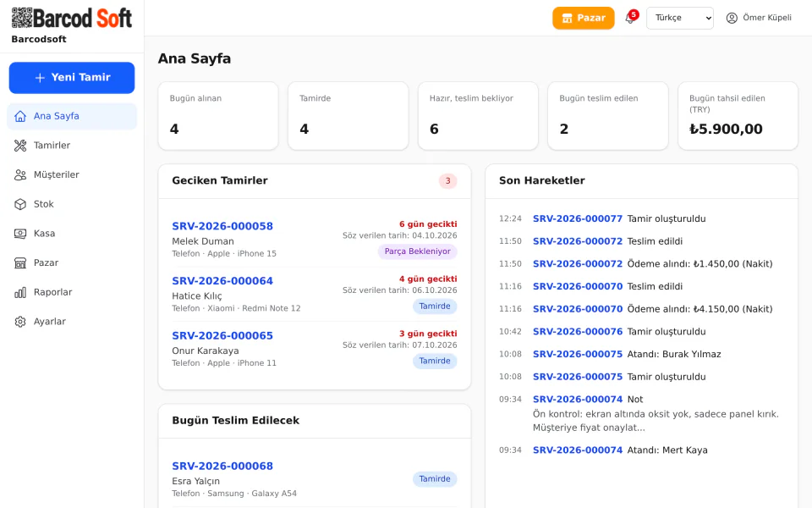Image resolution: width=812 pixels, height=508 pixels.
Task: Open Ayarlar in the sidebar
Action: click(x=72, y=322)
